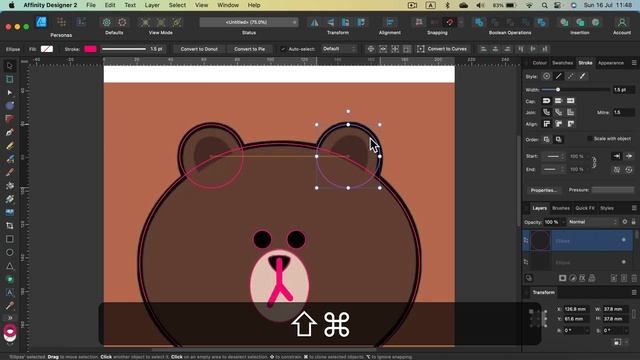Screen dimensions: 640x360
Task: Toggle the layer lock icon beside blend mode
Action: coord(633,222)
